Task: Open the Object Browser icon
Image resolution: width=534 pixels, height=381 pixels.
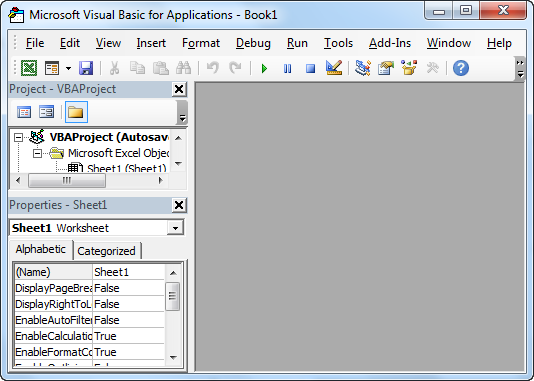Action: coord(409,68)
